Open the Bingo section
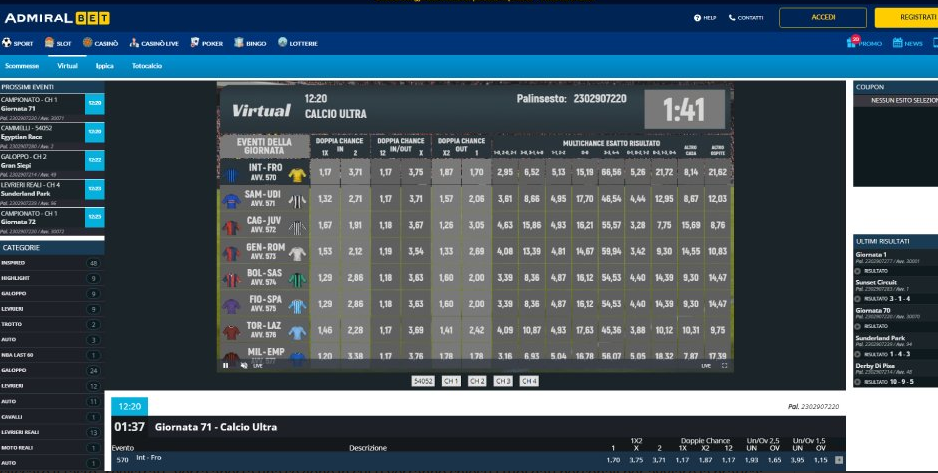Screen dimensions: 938x473 (x=250, y=43)
